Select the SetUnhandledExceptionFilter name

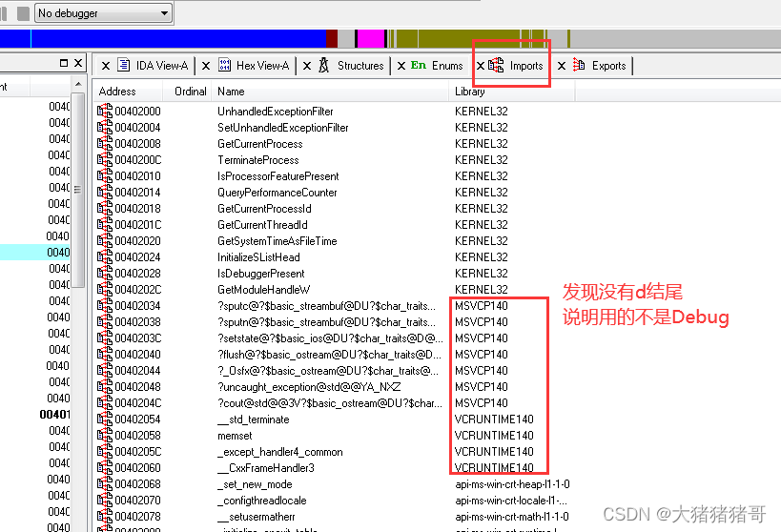pyautogui.click(x=282, y=128)
